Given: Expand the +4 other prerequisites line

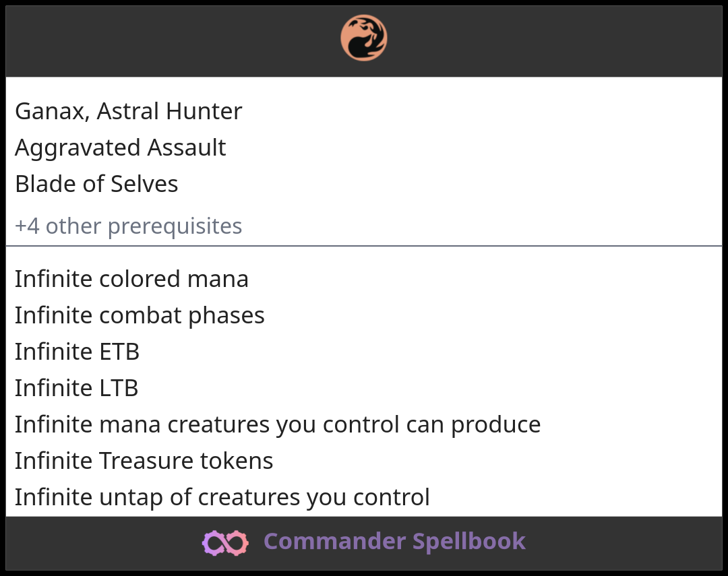Looking at the screenshot, I should tap(128, 226).
